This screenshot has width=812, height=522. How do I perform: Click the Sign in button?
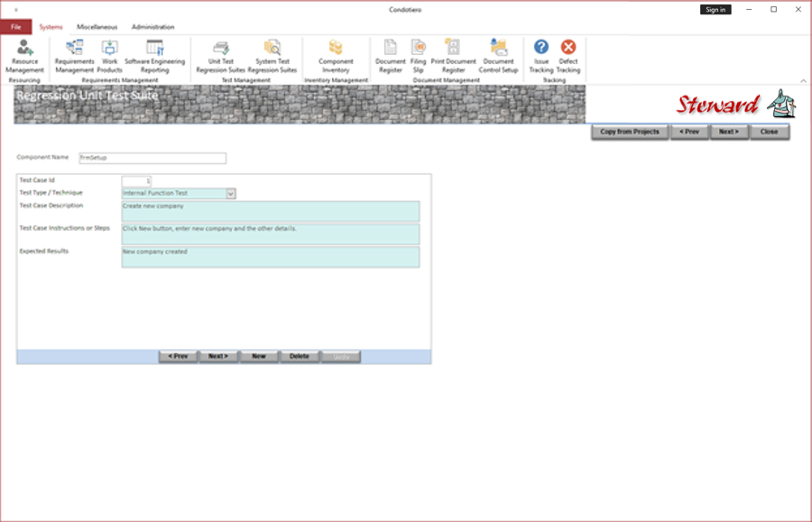[x=715, y=10]
